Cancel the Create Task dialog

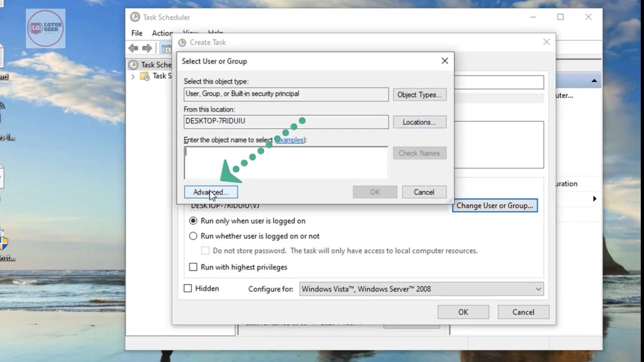[523, 312]
